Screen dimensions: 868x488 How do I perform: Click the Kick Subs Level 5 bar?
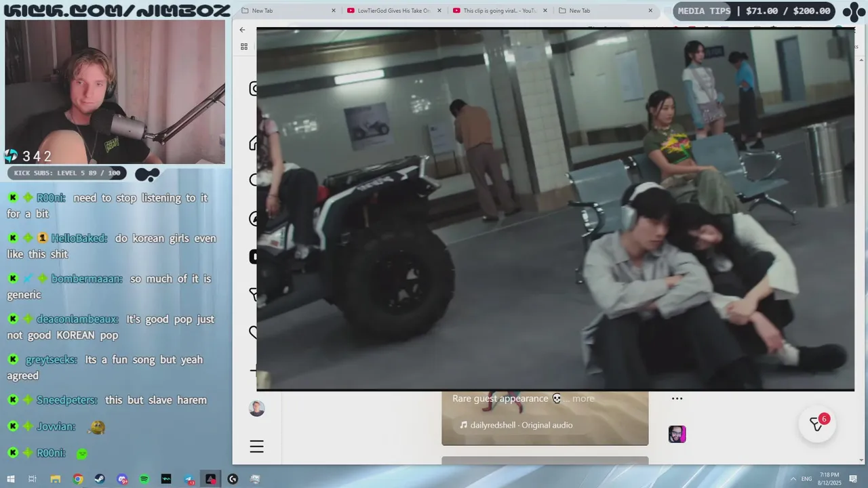[66, 174]
